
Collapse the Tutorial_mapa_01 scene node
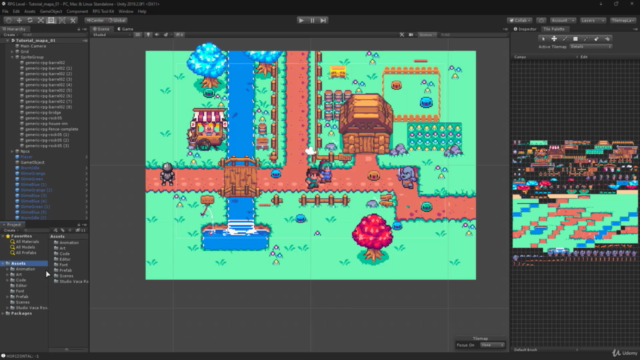7,40
